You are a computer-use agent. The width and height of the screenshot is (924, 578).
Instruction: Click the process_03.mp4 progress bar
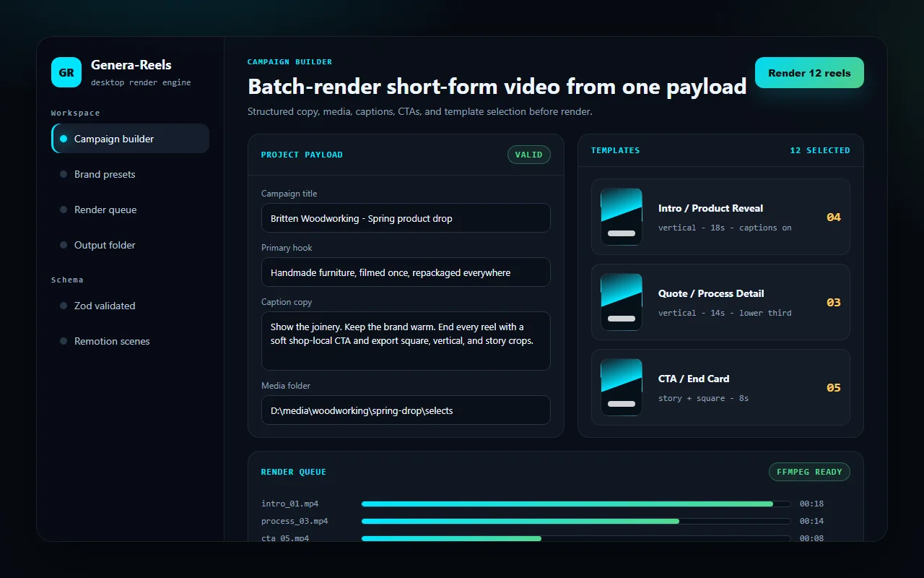(576, 521)
